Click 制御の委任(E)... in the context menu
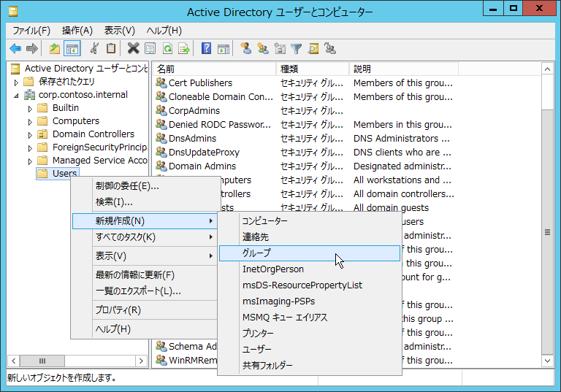The height and width of the screenshot is (392, 561). [x=145, y=186]
